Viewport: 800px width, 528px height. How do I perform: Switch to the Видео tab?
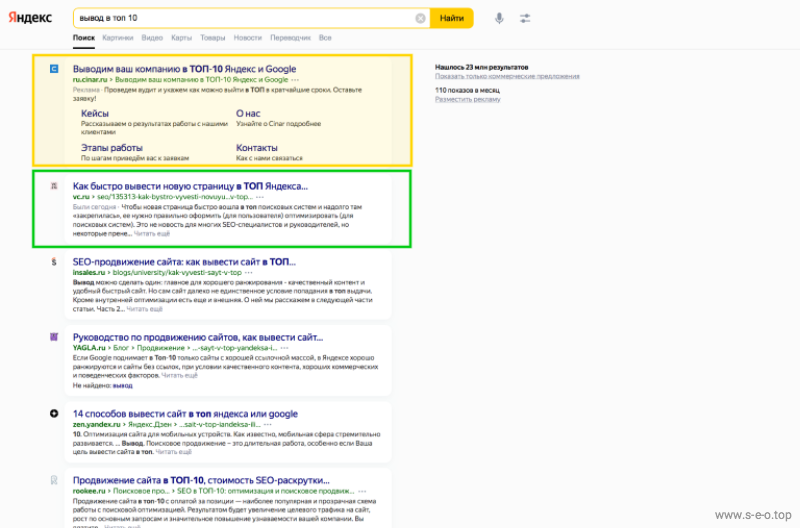pos(152,38)
